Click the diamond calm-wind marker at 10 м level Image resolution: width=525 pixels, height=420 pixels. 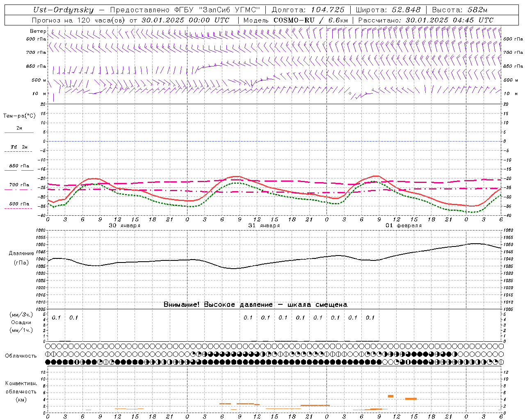coord(350,93)
